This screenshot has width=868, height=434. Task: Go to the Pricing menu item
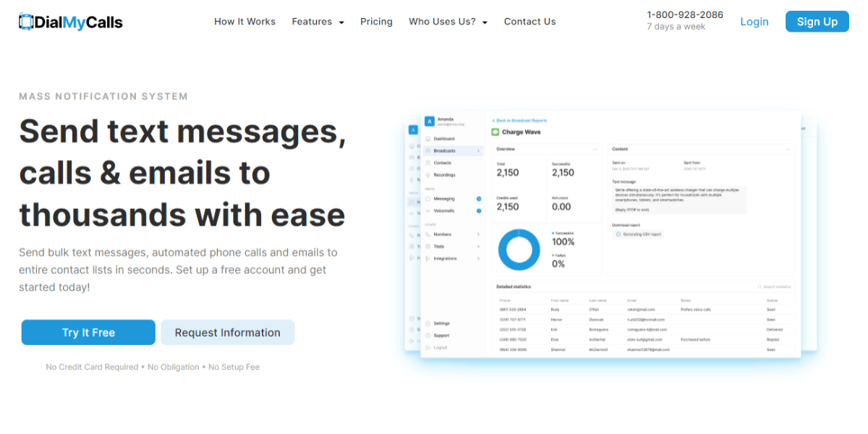point(376,22)
